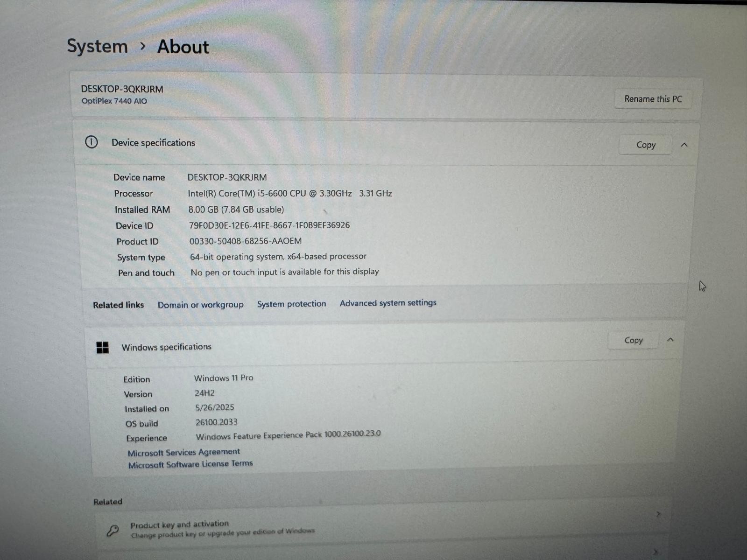Select the OS build value 26100.2033
This screenshot has width=747, height=560.
217,422
